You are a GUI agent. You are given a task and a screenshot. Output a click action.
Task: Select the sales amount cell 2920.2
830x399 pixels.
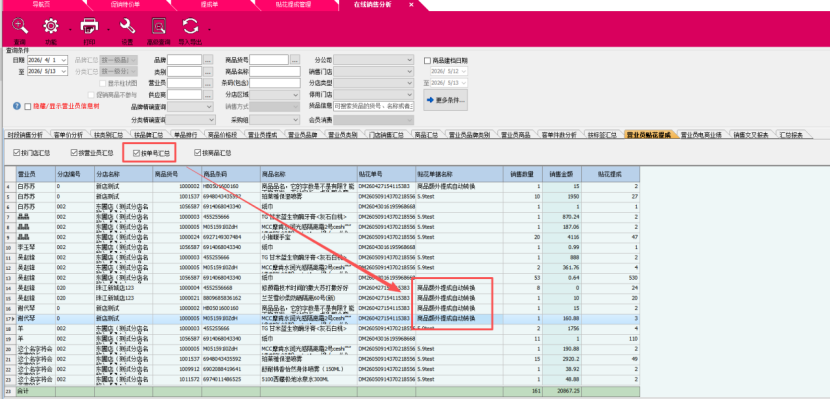(x=562, y=359)
